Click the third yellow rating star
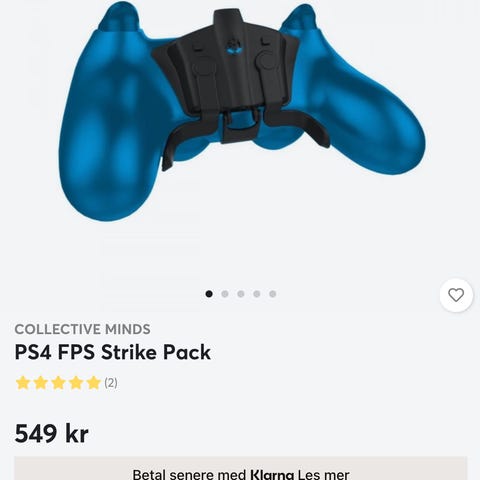Viewport: 480px width, 480px height. pyautogui.click(x=58, y=383)
